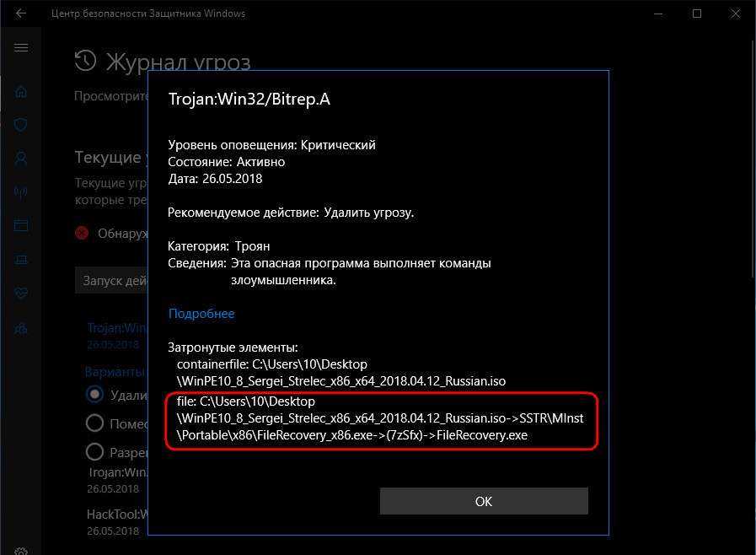The height and width of the screenshot is (555, 756).
Task: Go to Home icon in sidebar
Action: [21, 91]
